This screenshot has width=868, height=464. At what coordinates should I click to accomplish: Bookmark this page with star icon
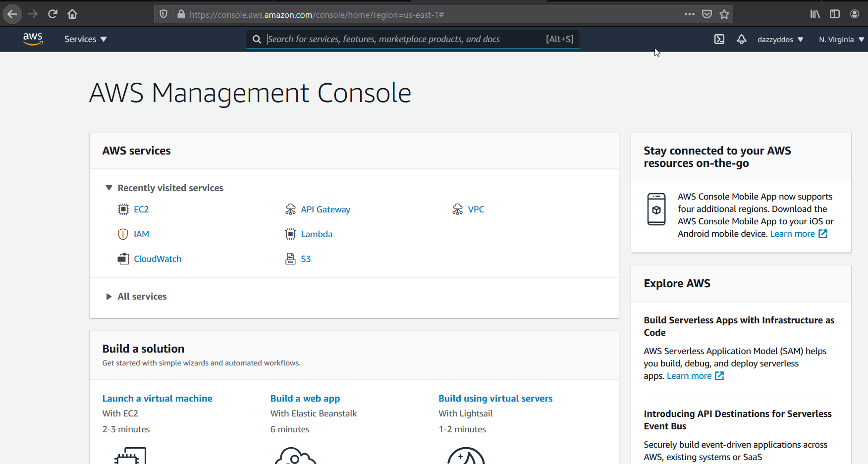click(x=724, y=14)
